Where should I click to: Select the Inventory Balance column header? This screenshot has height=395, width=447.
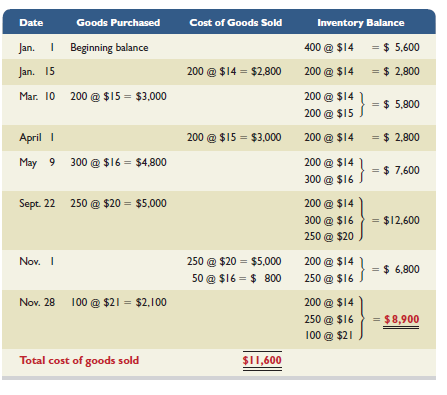coord(360,23)
